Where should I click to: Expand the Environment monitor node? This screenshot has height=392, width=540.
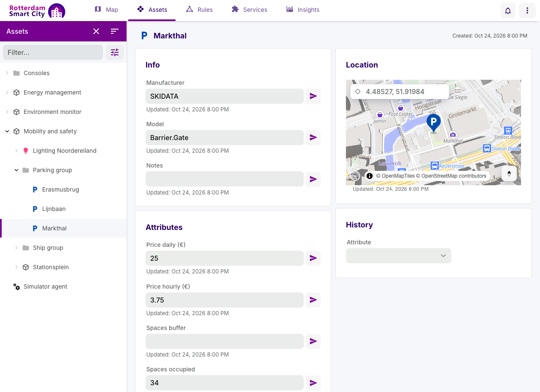[x=7, y=112]
